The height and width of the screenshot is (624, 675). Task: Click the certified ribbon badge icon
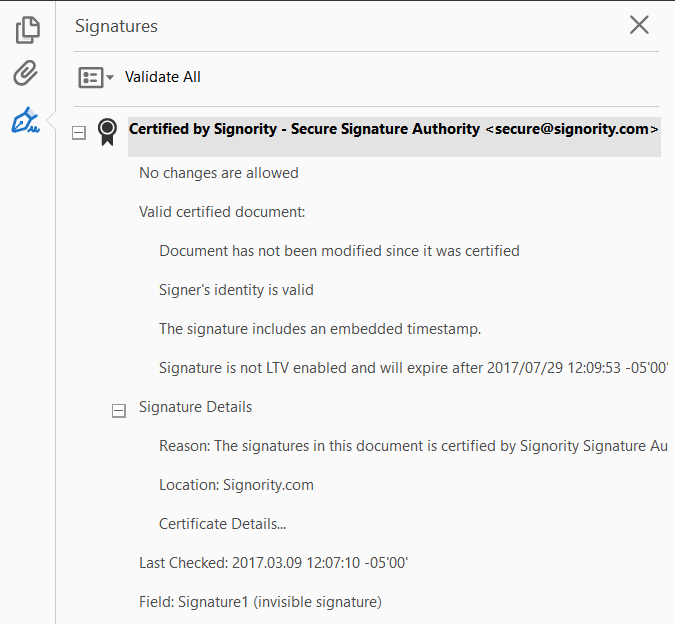click(x=107, y=132)
